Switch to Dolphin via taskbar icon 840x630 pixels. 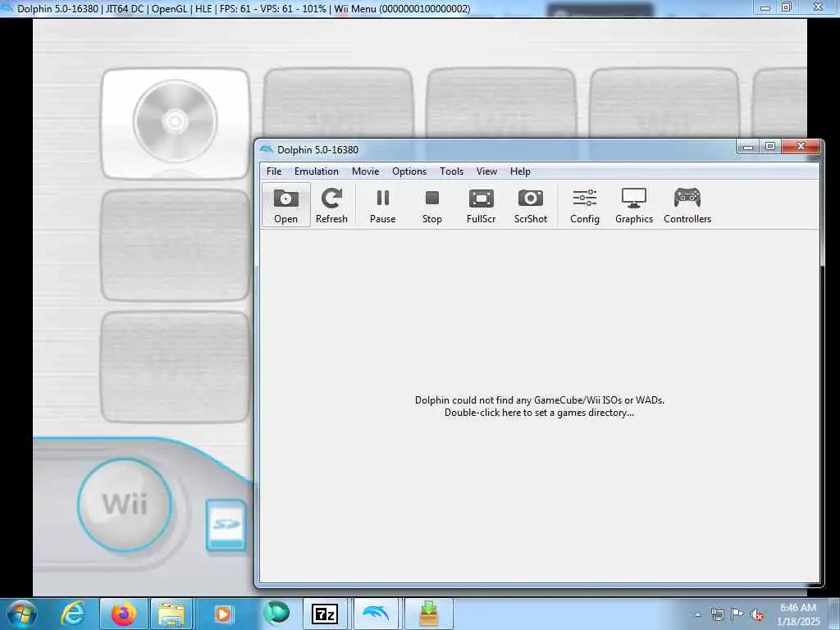click(376, 614)
